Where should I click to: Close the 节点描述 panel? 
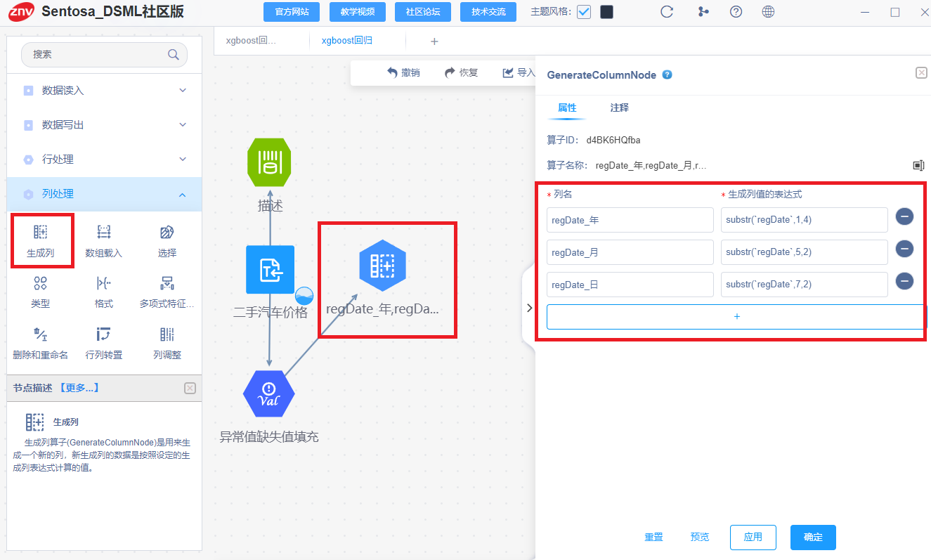click(x=190, y=389)
